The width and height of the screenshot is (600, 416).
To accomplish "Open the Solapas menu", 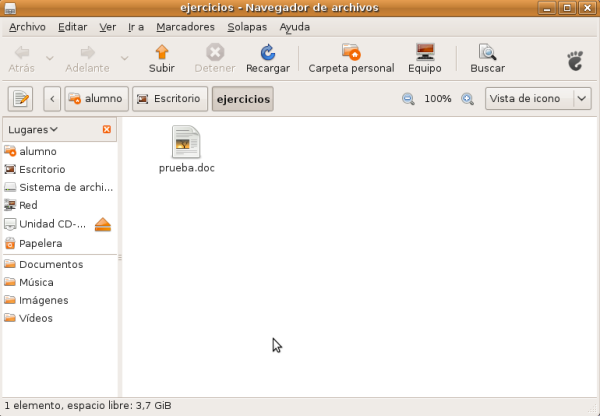I will (x=247, y=27).
